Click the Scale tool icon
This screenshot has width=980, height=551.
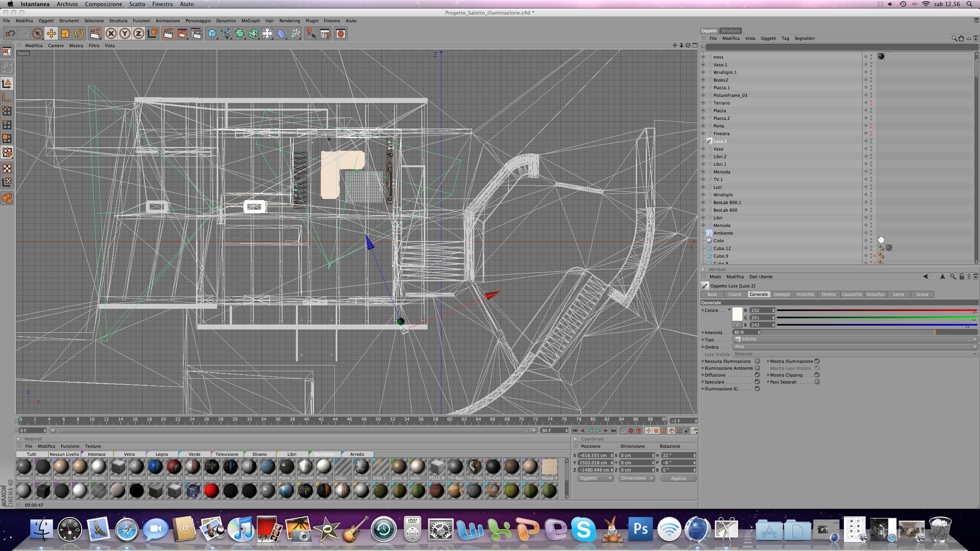pyautogui.click(x=65, y=34)
